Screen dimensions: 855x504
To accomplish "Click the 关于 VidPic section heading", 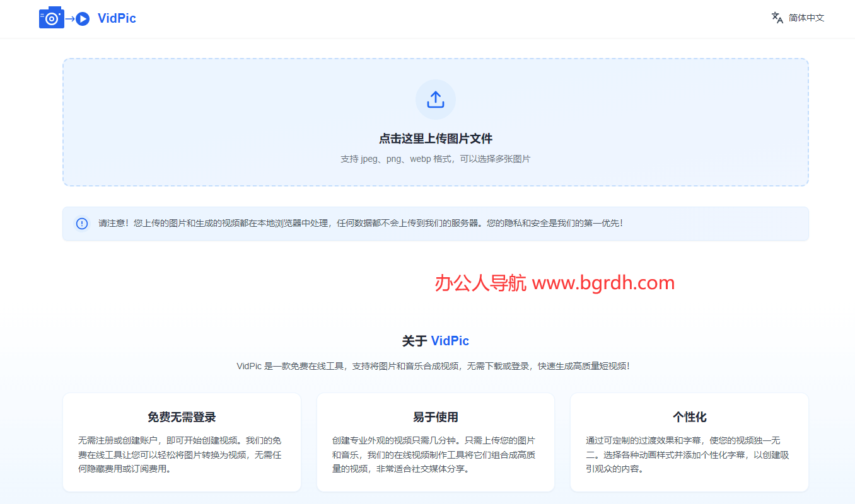I will pyautogui.click(x=435, y=341).
